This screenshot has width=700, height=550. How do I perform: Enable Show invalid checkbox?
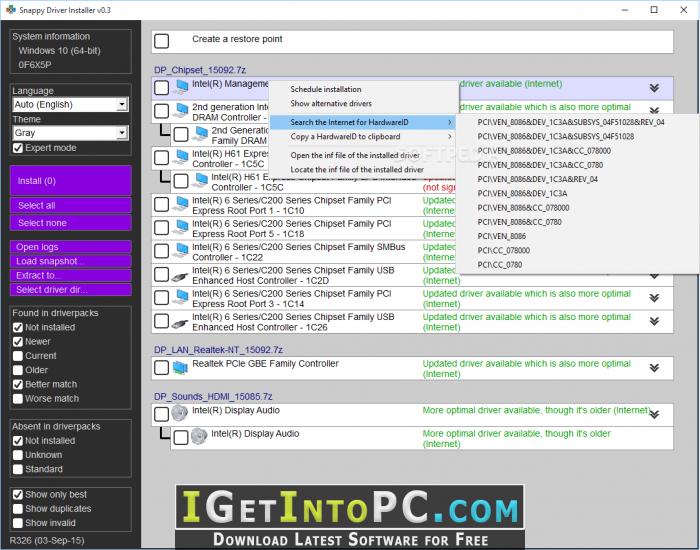click(18, 523)
